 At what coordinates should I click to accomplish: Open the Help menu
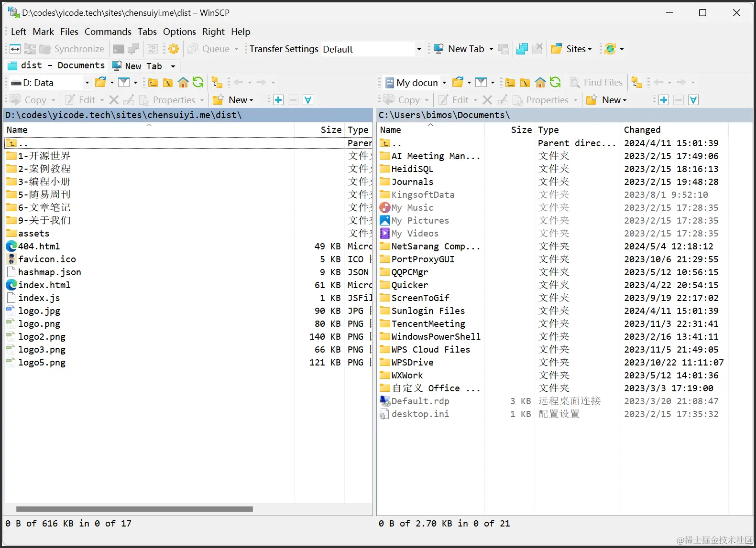point(241,32)
